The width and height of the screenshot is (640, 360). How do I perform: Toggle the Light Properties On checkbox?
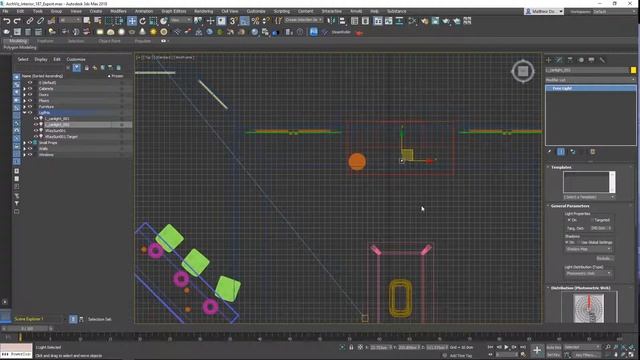(569, 220)
